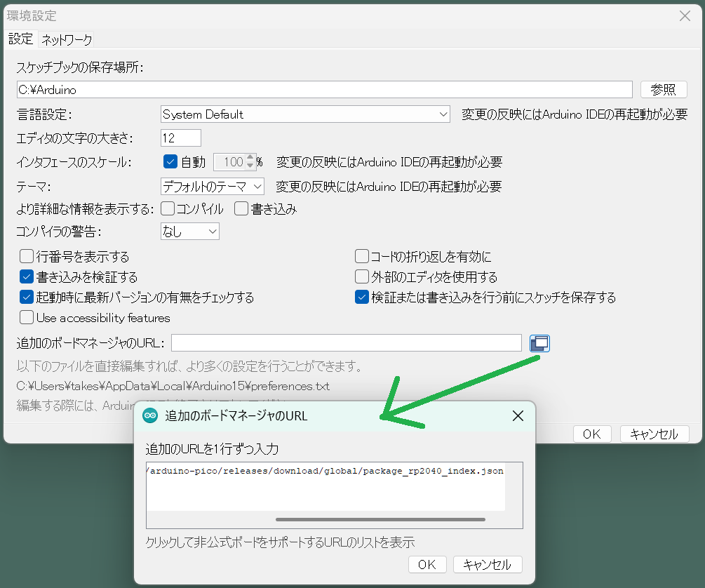Click the additional URLs window icon button

(539, 343)
